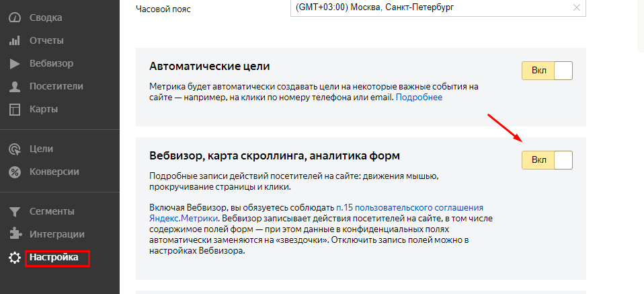Image resolution: width=644 pixels, height=294 pixels.
Task: Click the Интеграции puzzle piece icon
Action: [x=15, y=234]
